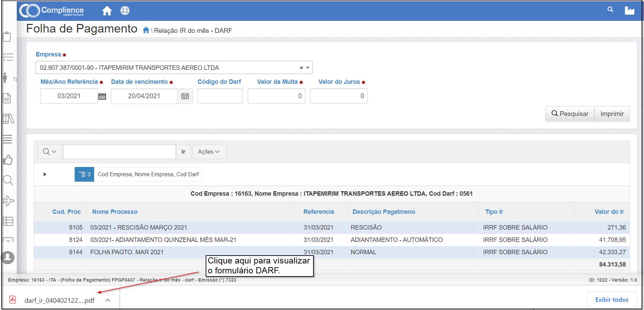Image resolution: width=644 pixels, height=310 pixels.
Task: Open calendar picker for Data de vencimento
Action: (x=185, y=96)
